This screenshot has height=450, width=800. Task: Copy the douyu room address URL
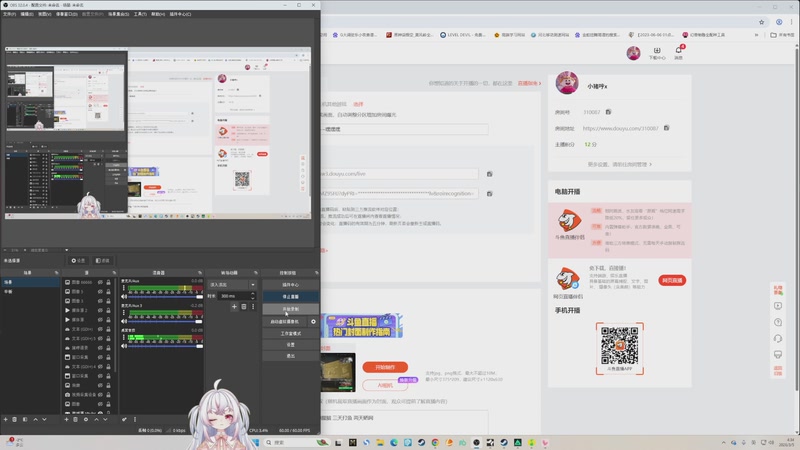pos(666,128)
